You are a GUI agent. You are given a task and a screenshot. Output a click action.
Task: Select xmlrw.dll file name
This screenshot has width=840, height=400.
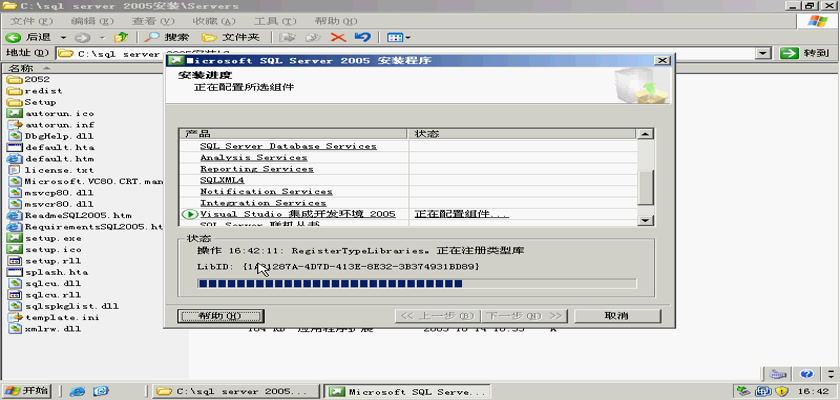53,329
